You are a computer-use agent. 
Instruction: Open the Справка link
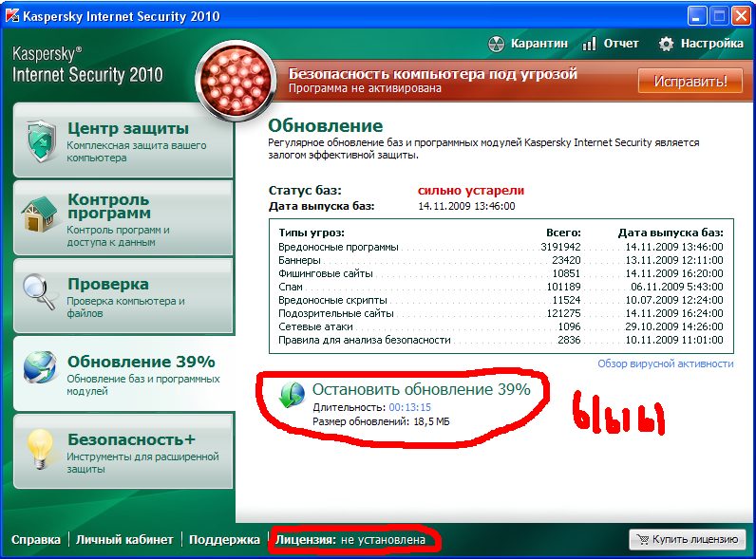point(36,540)
